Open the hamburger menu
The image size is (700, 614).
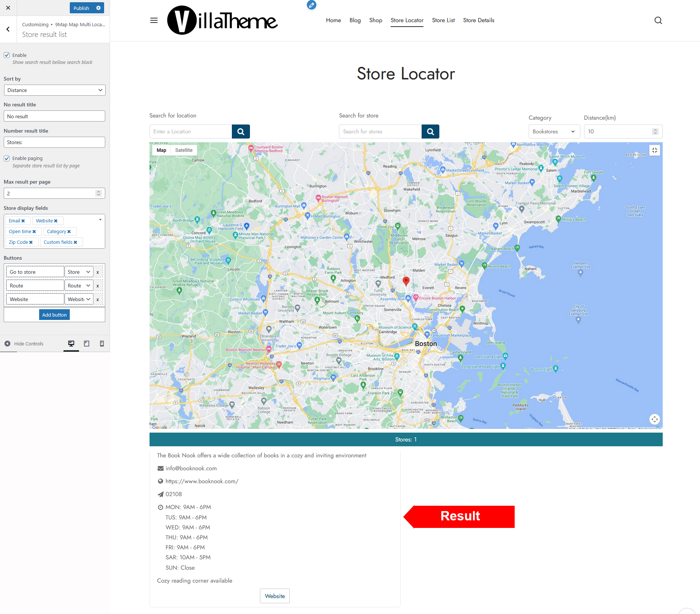tap(154, 20)
